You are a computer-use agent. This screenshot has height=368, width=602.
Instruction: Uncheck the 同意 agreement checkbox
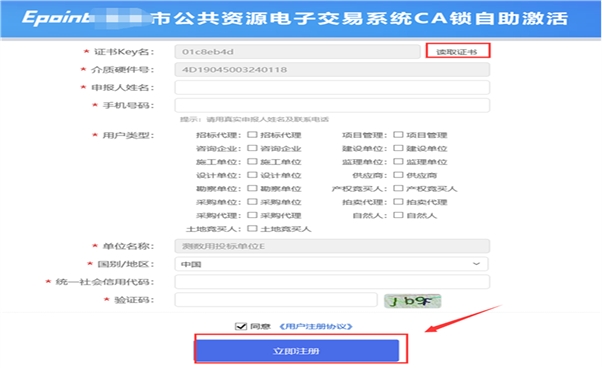click(x=241, y=326)
